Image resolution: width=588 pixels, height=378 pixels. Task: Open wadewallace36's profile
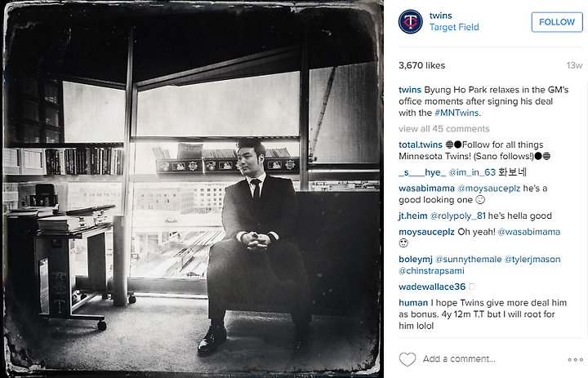tap(432, 287)
